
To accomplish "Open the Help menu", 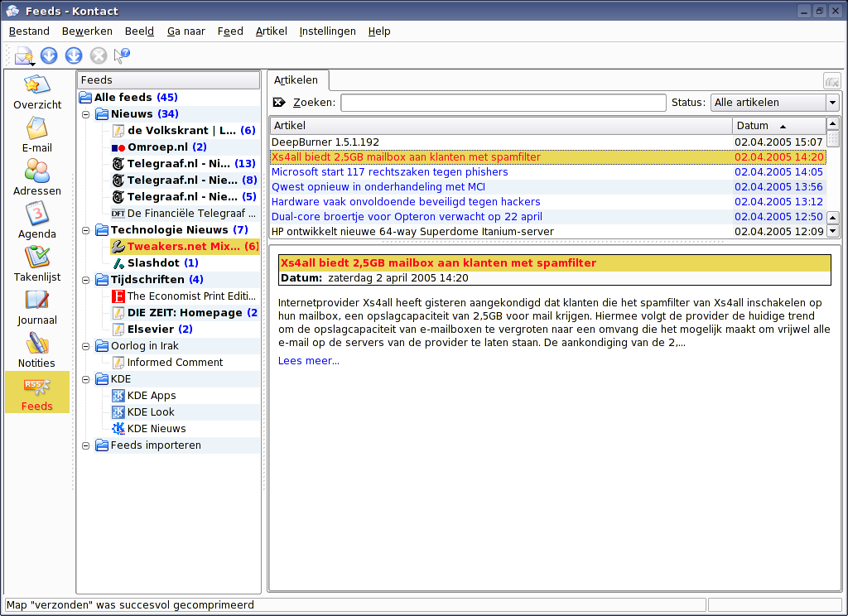I will point(379,31).
